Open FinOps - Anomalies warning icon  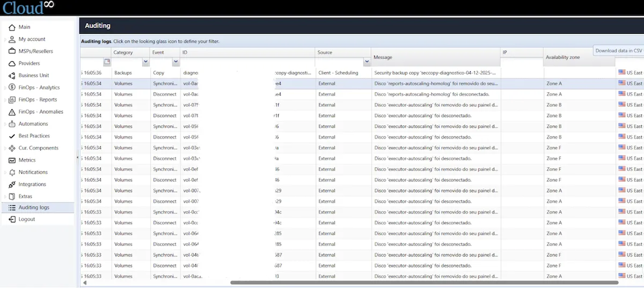click(12, 112)
